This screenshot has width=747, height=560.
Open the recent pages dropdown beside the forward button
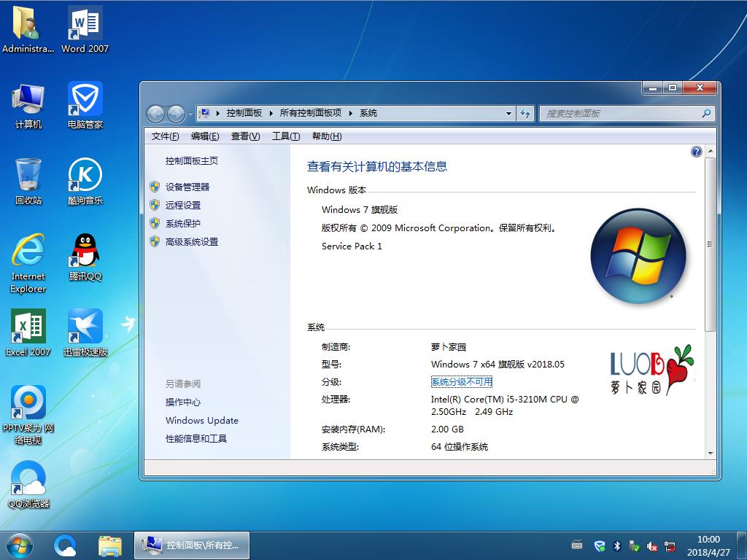pos(190,114)
